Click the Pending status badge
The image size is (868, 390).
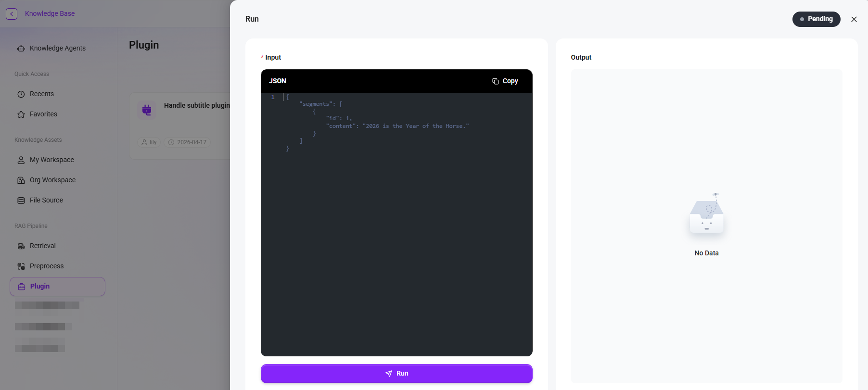[x=816, y=19]
